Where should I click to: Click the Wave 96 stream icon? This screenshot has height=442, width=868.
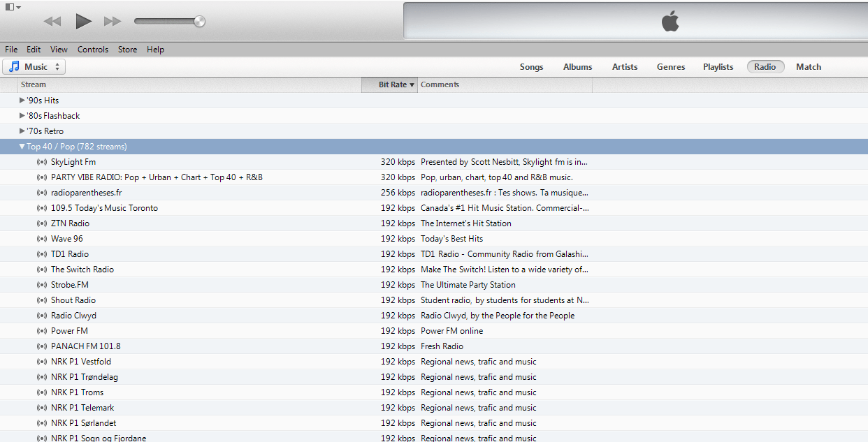pyautogui.click(x=42, y=239)
